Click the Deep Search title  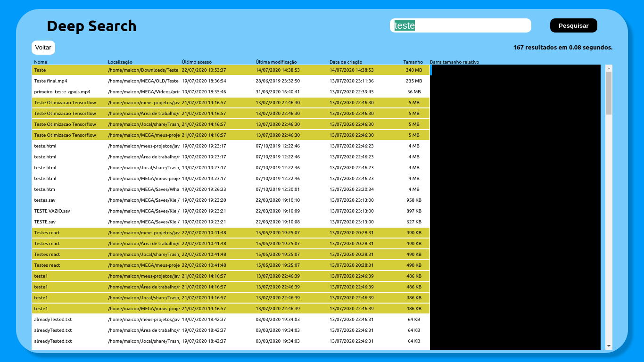pyautogui.click(x=91, y=26)
